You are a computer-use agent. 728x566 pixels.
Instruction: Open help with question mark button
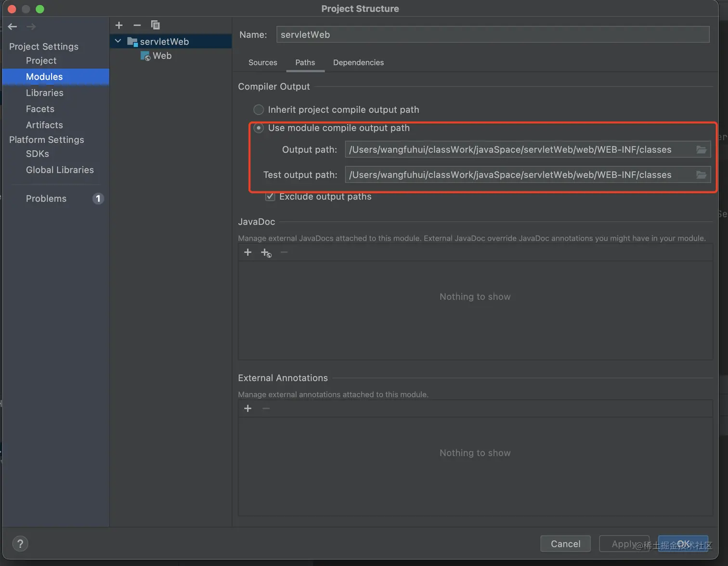click(x=20, y=544)
